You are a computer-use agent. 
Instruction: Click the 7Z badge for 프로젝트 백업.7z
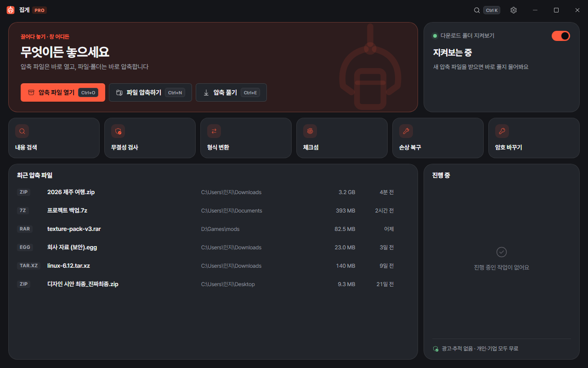23,211
